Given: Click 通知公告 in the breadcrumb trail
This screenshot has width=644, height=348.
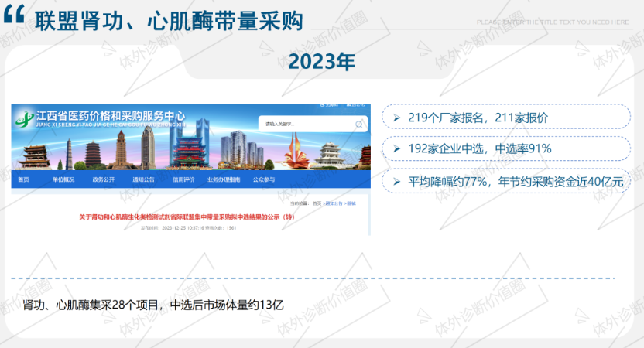Looking at the screenshot, I should point(334,203).
